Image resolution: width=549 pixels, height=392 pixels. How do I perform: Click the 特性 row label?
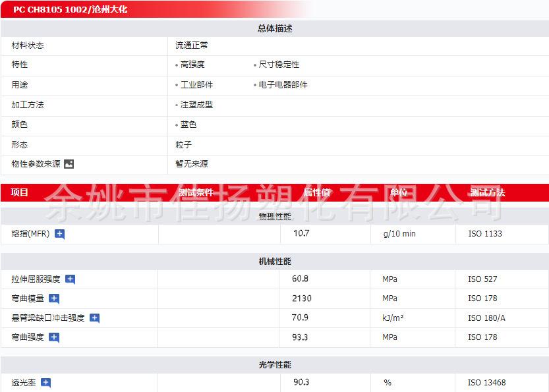pyautogui.click(x=20, y=65)
